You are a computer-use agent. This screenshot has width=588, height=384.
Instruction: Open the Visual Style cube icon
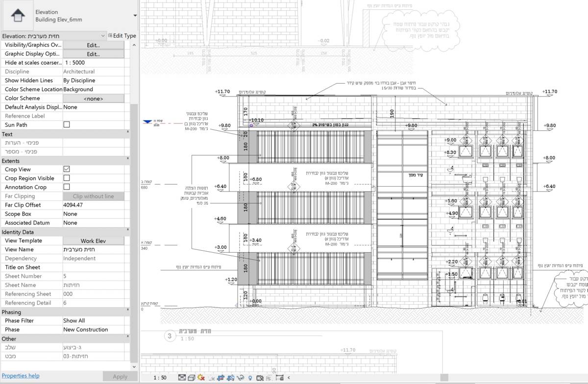click(192, 378)
